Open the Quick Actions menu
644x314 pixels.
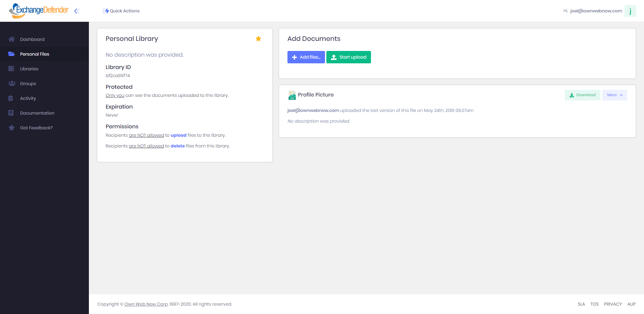click(x=121, y=11)
